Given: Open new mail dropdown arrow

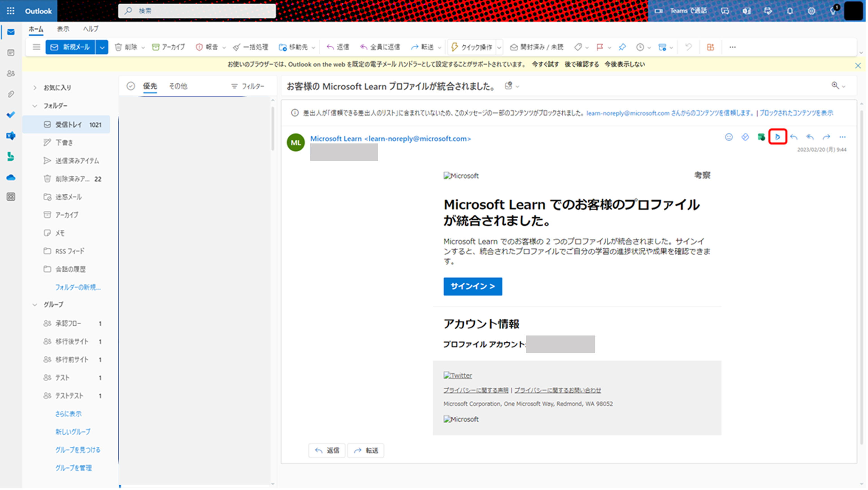Looking at the screenshot, I should [102, 47].
